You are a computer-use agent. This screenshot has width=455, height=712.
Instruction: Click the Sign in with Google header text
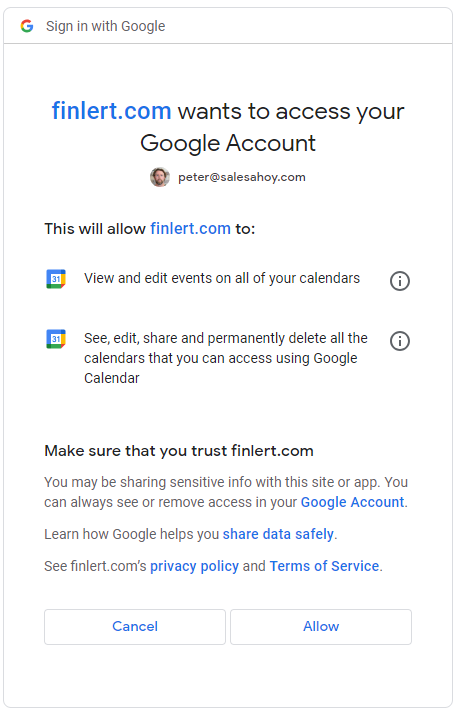point(105,26)
